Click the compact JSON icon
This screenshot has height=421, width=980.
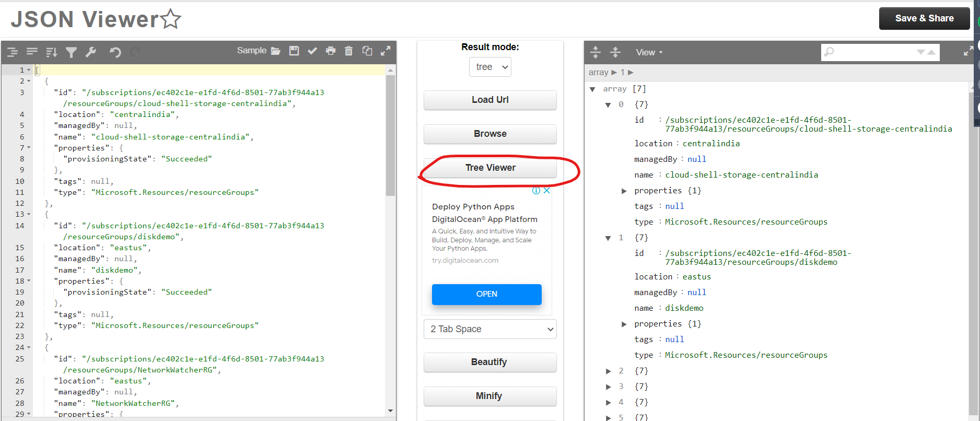tap(32, 51)
